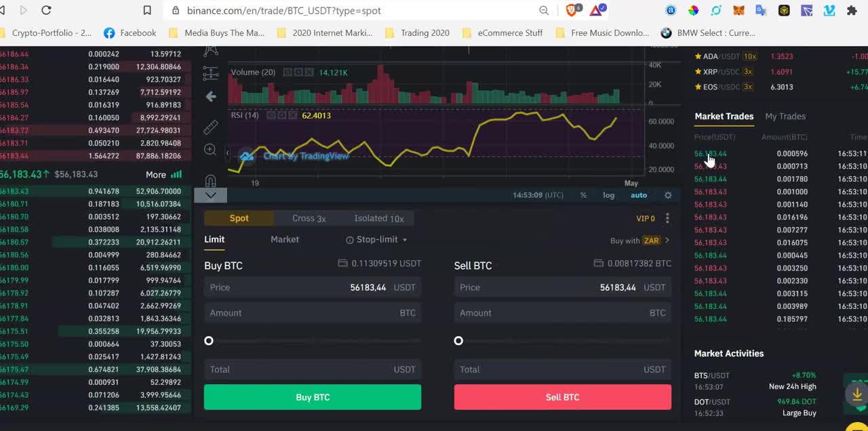868x431 pixels.
Task: Click the Sell BTC Total field
Action: 563,369
